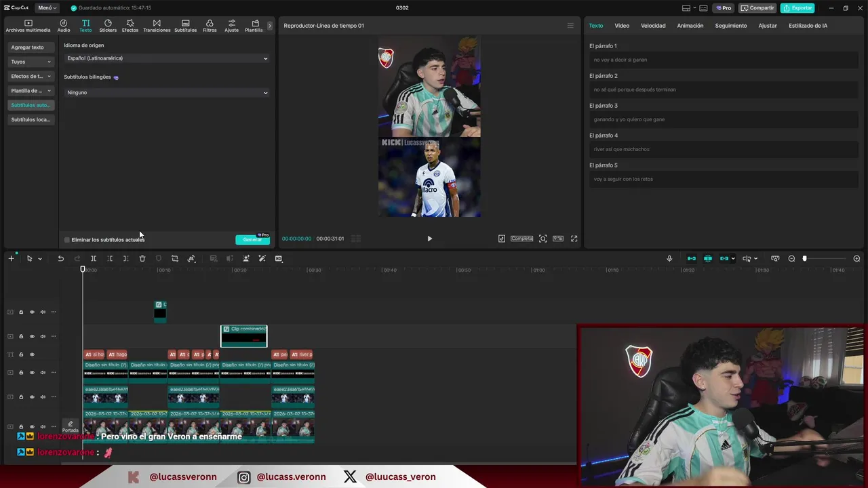Edit paragraph 3 text 'ganando y yo quiero que gane'

tap(723, 119)
